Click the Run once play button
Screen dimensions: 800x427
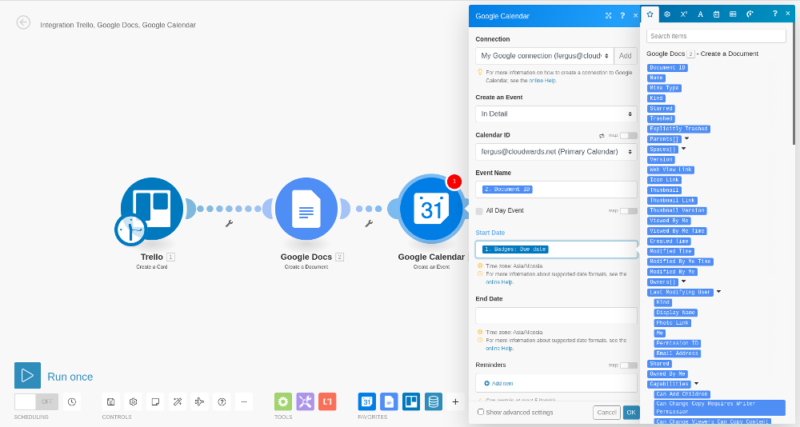coord(28,375)
